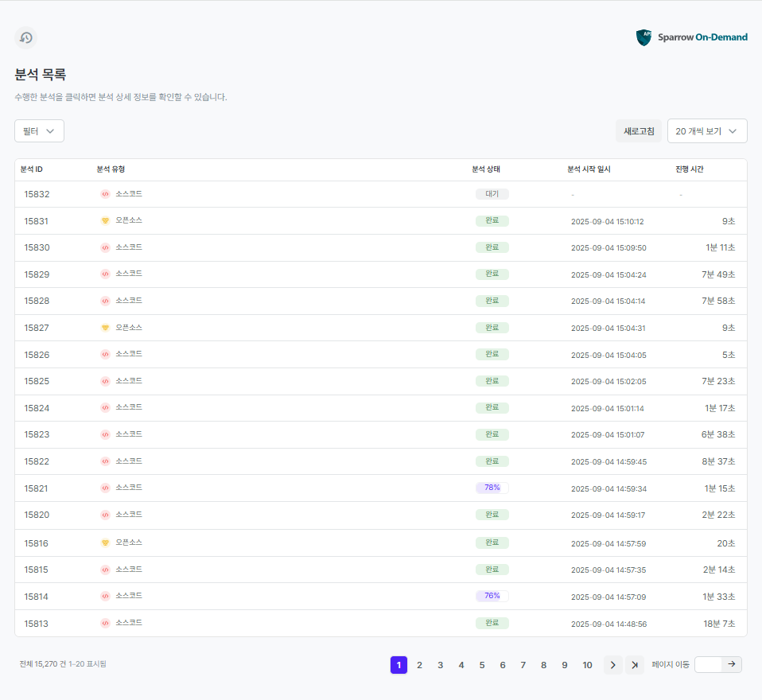Click open source icon in row 15827

[105, 328]
